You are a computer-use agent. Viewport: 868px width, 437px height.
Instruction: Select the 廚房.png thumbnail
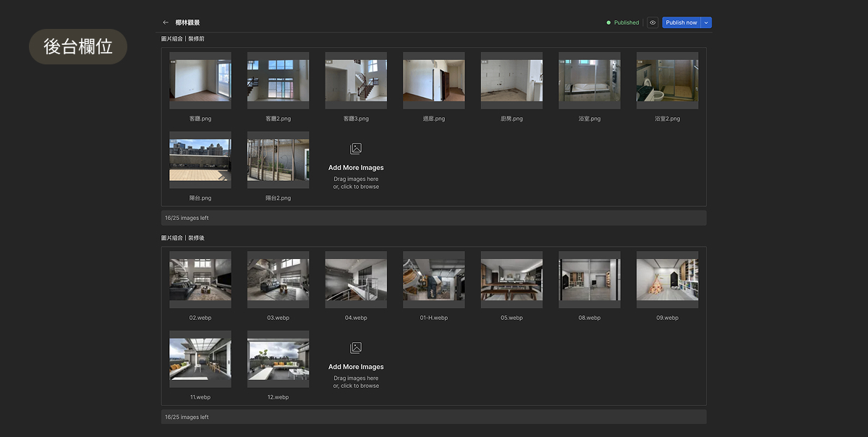coord(511,80)
